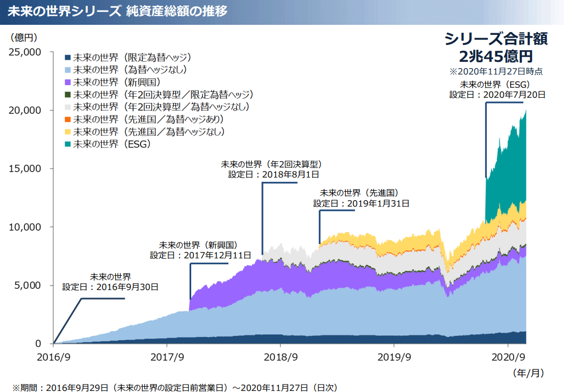The height and width of the screenshot is (392, 564).
Task: Click legend text 未来の世界（年2回決算型／為替ヘッジなし）
Action: click(162, 107)
